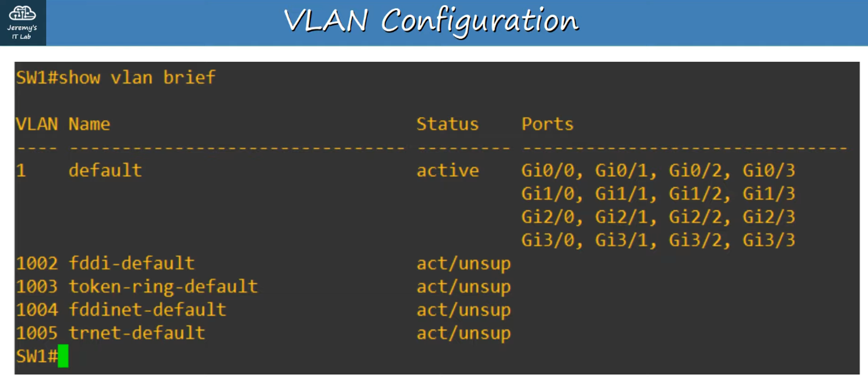
Task: Click the Ports column header
Action: (547, 124)
